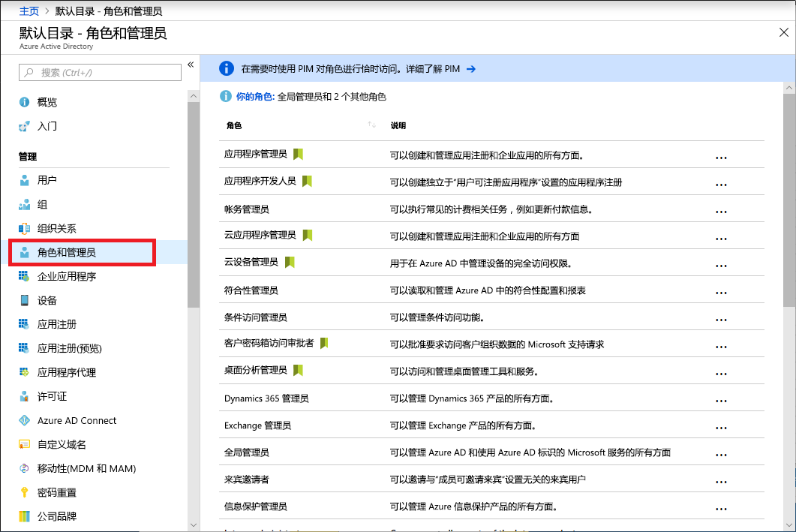This screenshot has width=796, height=532.
Task: Click the 云设备管理员 role name
Action: coord(251,262)
